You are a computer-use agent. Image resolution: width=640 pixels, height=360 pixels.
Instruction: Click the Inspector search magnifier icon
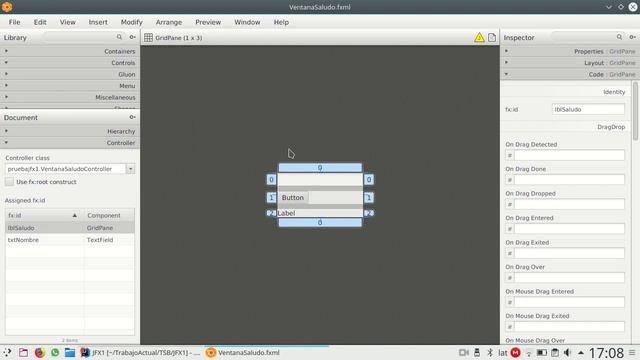pyautogui.click(x=619, y=37)
